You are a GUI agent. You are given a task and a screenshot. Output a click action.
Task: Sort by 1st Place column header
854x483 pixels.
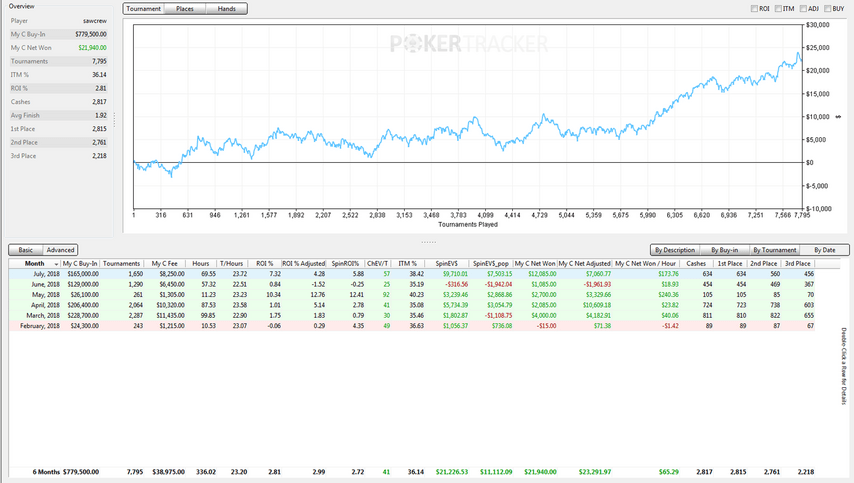click(x=730, y=264)
